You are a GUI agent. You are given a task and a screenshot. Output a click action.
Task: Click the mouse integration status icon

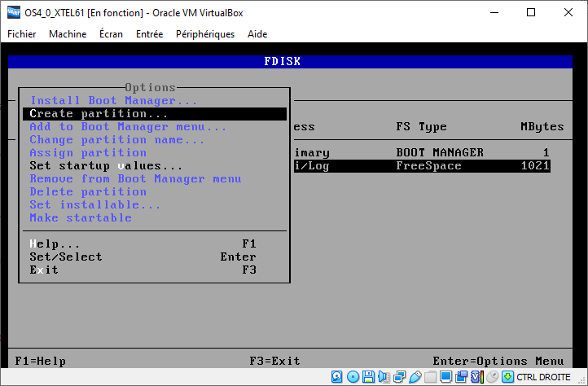492,377
